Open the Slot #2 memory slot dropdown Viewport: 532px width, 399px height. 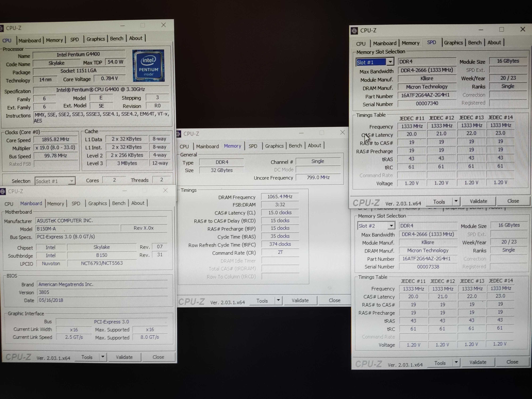[x=391, y=226]
